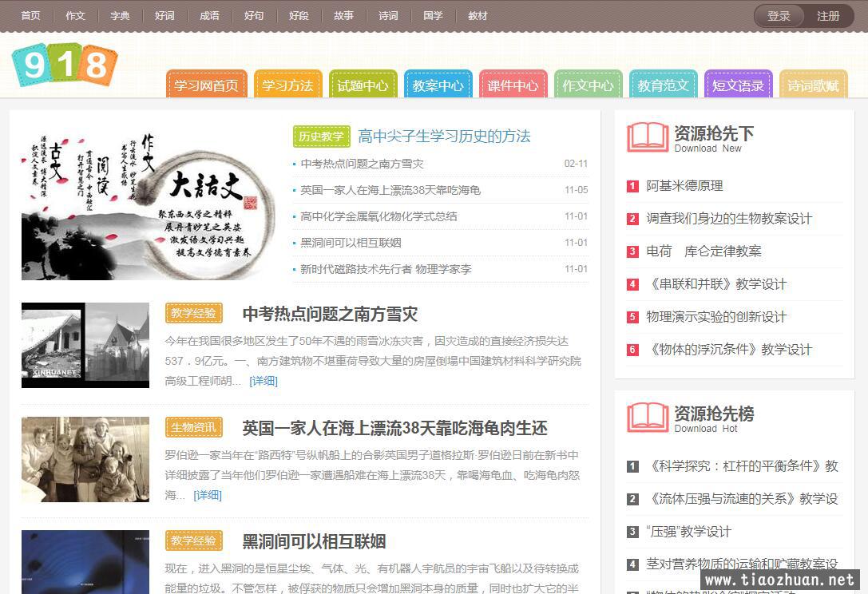Click the snow disaster article thumbnail
Image resolution: width=868 pixels, height=594 pixels.
85,345
